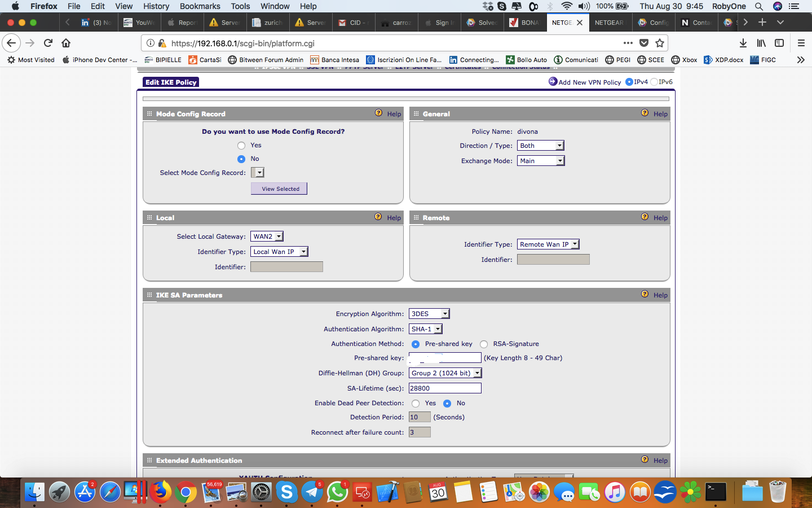Choose RSA-Signature authentication method

484,344
